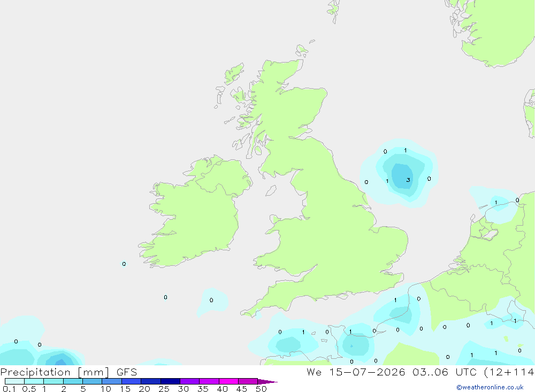Click the 45–50 mm legend color swatch
Screen dimensions: 535x392
(248, 381)
